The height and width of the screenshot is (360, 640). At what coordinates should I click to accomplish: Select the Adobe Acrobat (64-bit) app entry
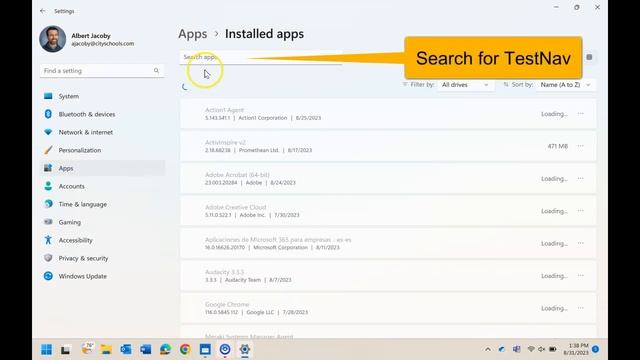coord(388,179)
